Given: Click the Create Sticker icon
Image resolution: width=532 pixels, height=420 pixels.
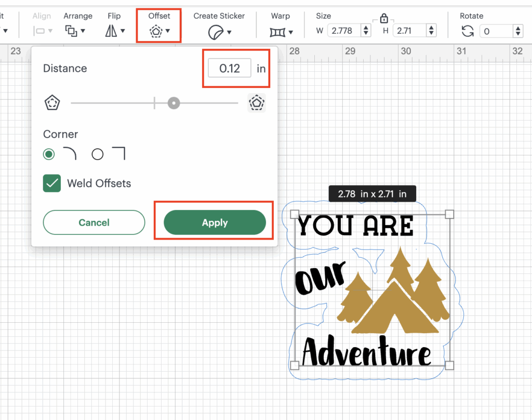Looking at the screenshot, I should (215, 32).
